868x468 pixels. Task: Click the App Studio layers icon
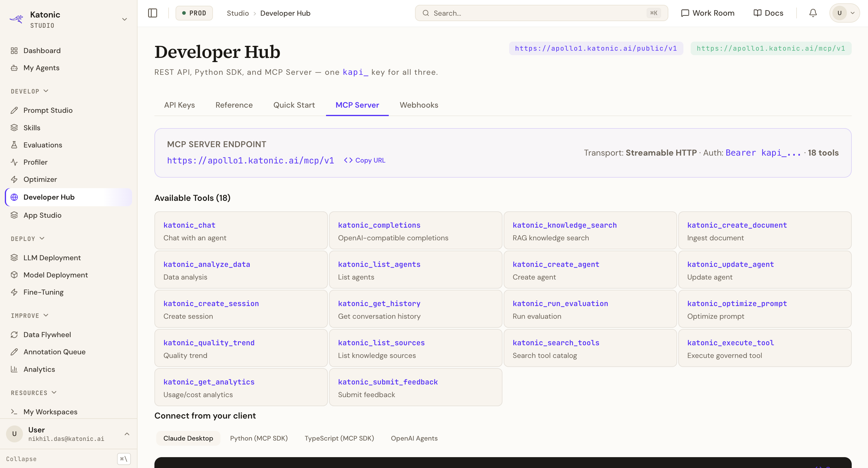(x=14, y=215)
